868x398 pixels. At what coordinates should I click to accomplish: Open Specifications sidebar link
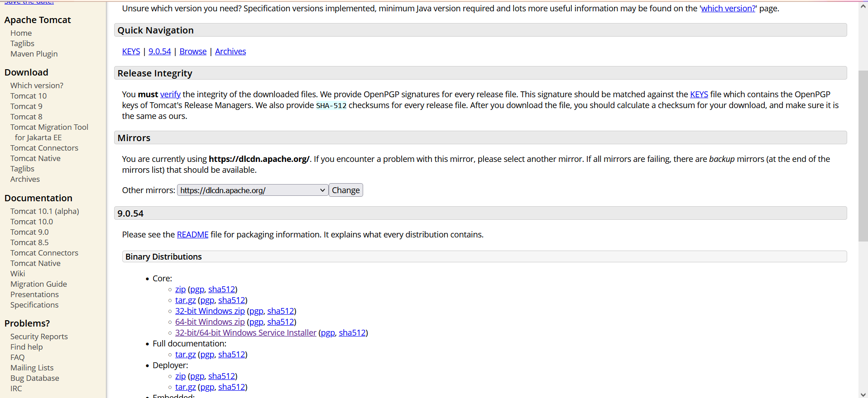tap(34, 305)
